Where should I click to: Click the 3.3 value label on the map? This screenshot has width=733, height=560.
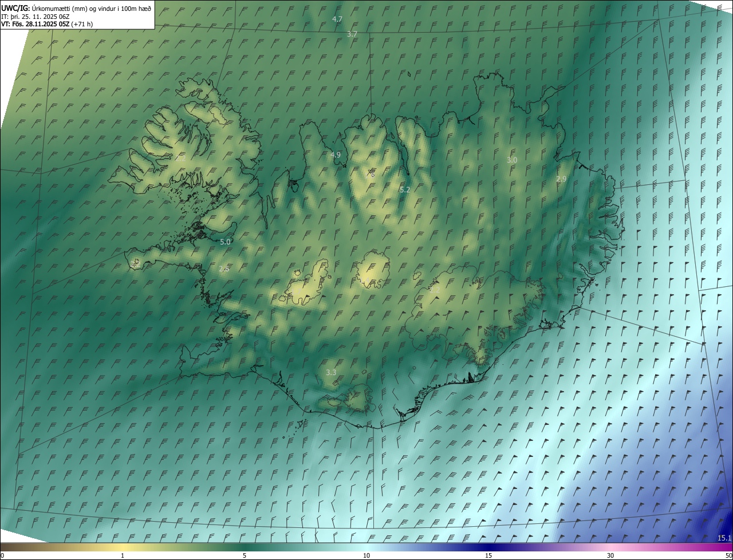(331, 373)
